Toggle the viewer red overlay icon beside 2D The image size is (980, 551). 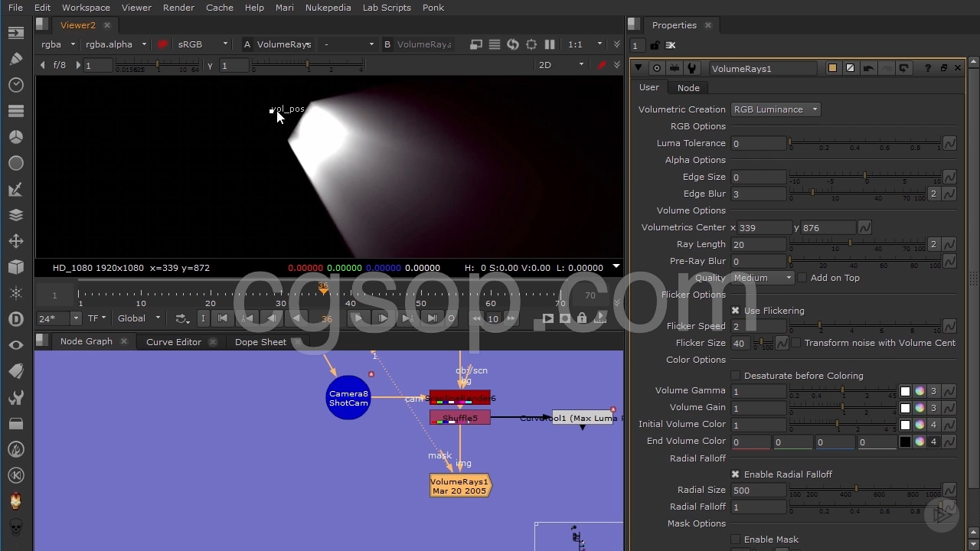(x=601, y=65)
